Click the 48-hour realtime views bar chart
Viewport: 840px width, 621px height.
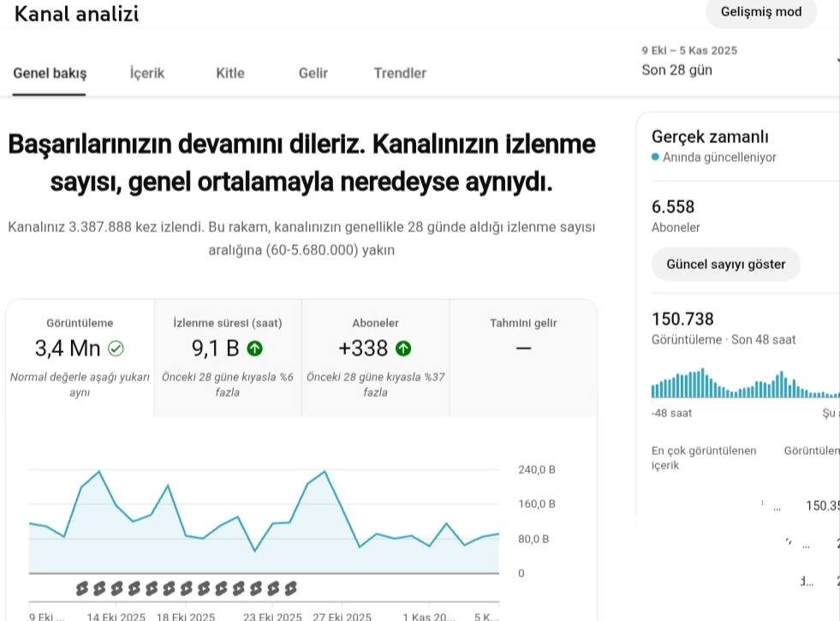coord(745,383)
